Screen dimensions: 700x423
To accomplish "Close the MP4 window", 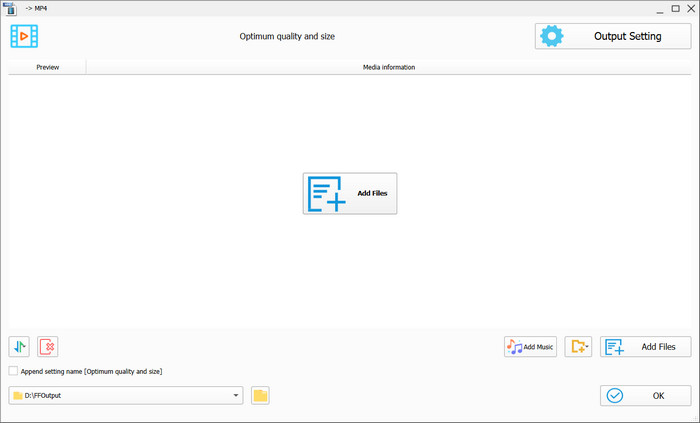I will tap(691, 8).
